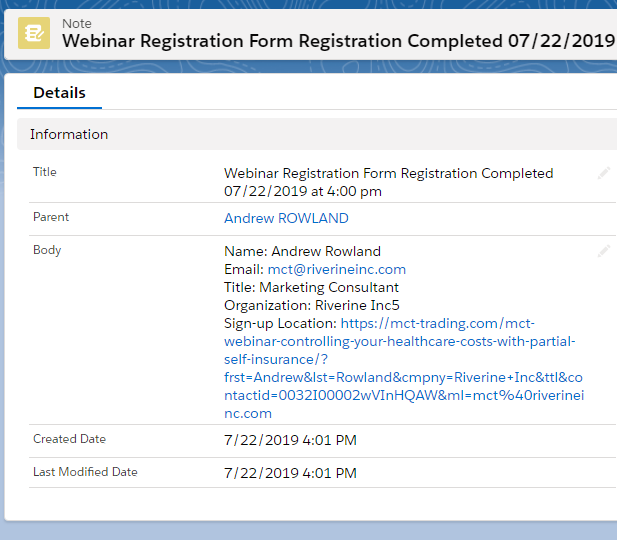Click Title field value with 4:00 pm
This screenshot has width=617, height=540.
[388, 182]
